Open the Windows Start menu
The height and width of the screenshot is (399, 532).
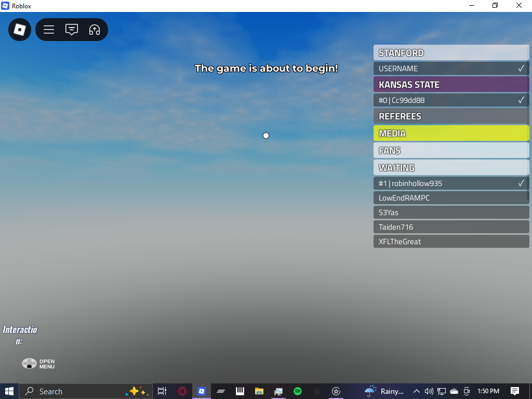click(x=9, y=391)
